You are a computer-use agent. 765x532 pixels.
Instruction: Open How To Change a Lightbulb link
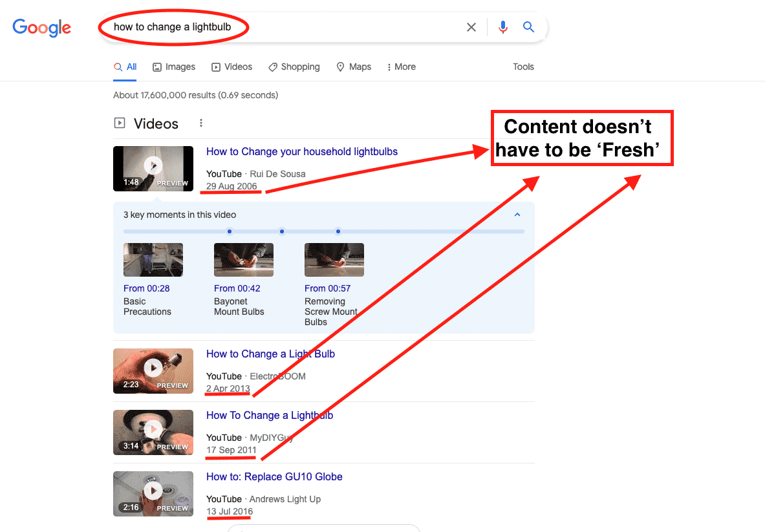click(269, 416)
